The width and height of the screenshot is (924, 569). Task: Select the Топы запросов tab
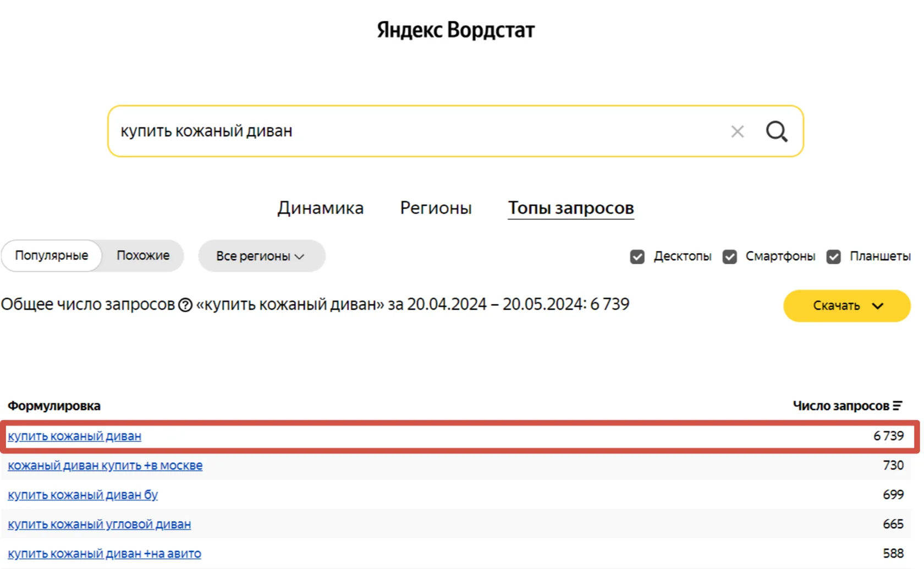(x=571, y=208)
